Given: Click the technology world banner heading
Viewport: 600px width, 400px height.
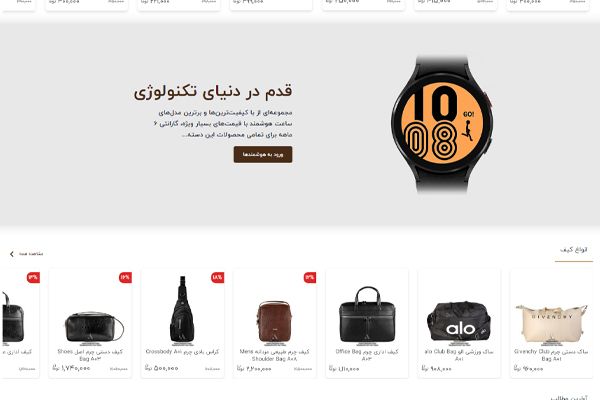Looking at the screenshot, I should tap(213, 92).
